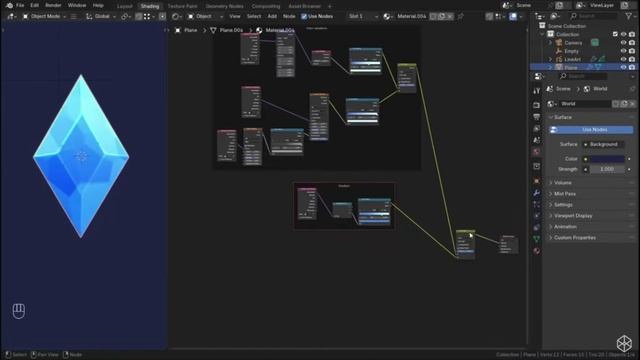Toggle the node editor overlays button

tap(513, 16)
